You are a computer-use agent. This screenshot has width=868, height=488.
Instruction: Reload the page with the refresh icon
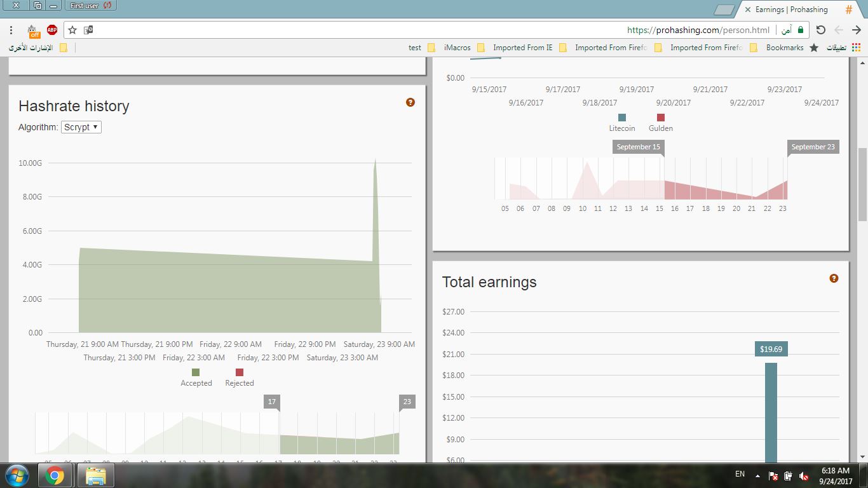(820, 30)
